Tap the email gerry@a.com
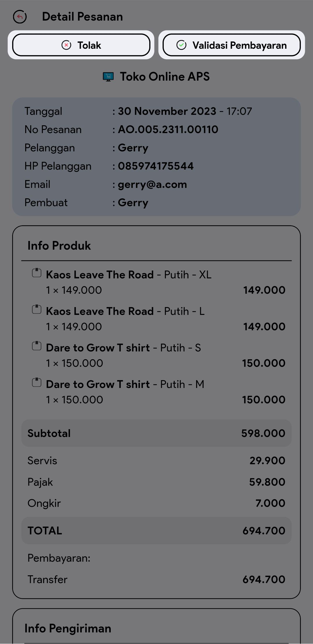Image resolution: width=313 pixels, height=644 pixels. pyautogui.click(x=152, y=184)
